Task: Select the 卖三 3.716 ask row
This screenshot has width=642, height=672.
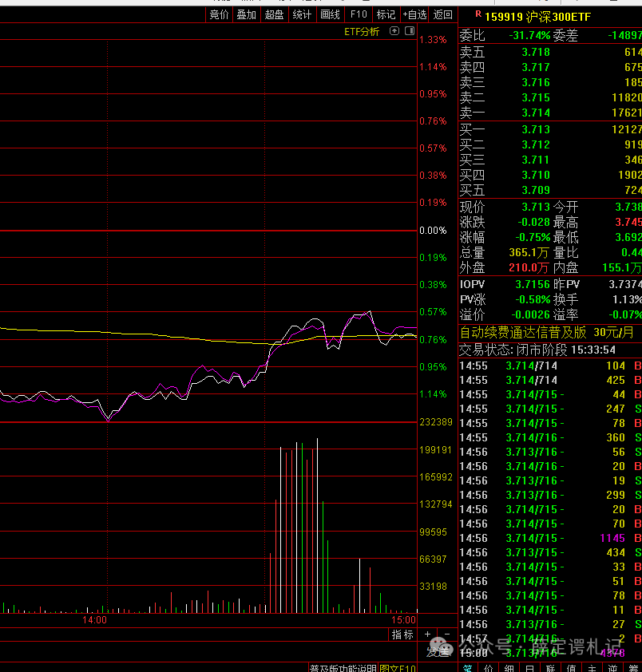Action: tap(550, 82)
